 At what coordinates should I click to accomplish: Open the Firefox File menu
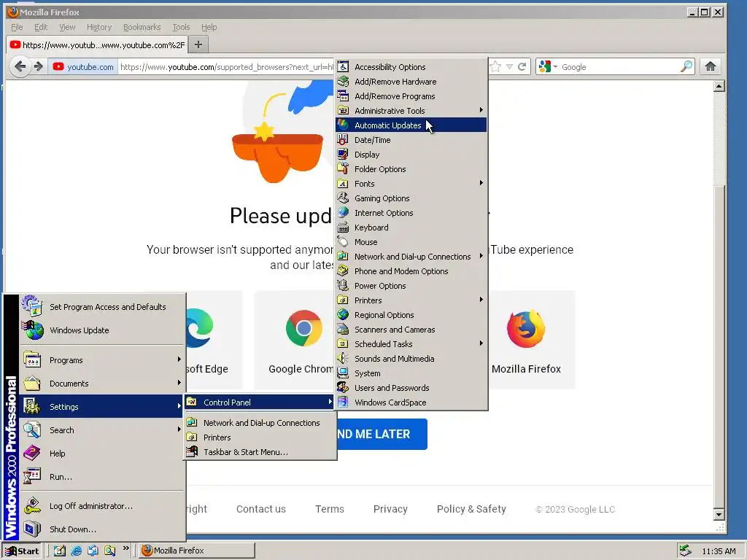coord(18,27)
